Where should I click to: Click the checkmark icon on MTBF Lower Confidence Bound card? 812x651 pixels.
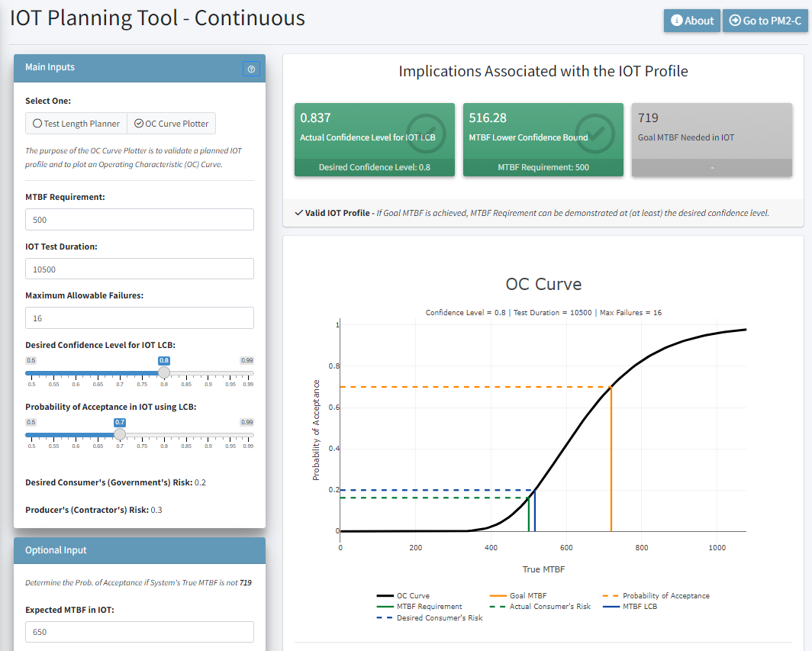594,133
